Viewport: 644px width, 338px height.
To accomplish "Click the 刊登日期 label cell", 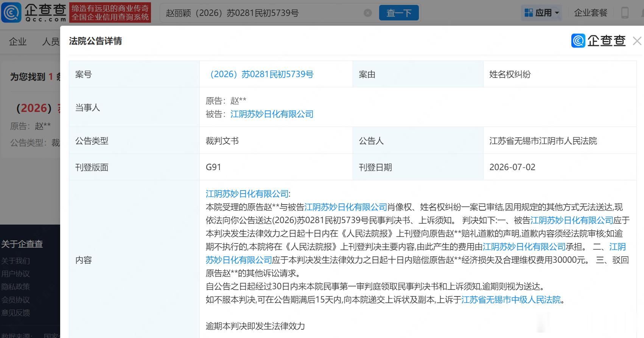I will 418,167.
